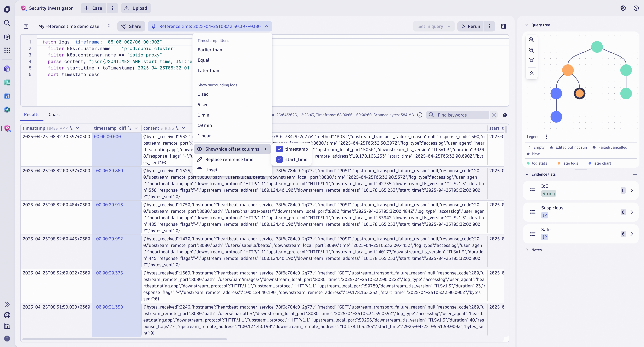Zoom in on the query tree graph
Screen dimensions: 644x347
(x=531, y=40)
